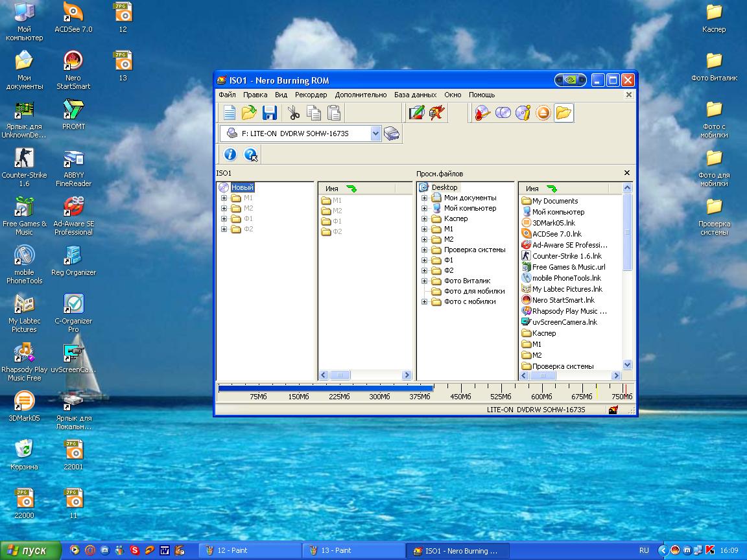Select Nero StartSmart.lnk in the file list
This screenshot has height=560, width=747.
point(563,300)
